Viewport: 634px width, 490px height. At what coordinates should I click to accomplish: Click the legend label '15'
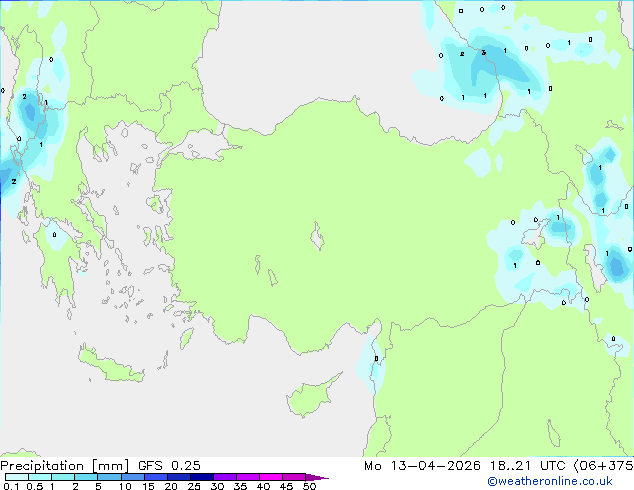pos(148,486)
